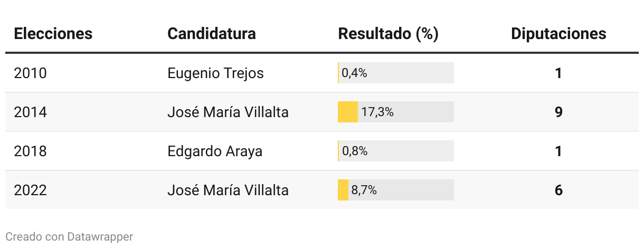
Task: Select the Candidatura column header
Action: [211, 34]
